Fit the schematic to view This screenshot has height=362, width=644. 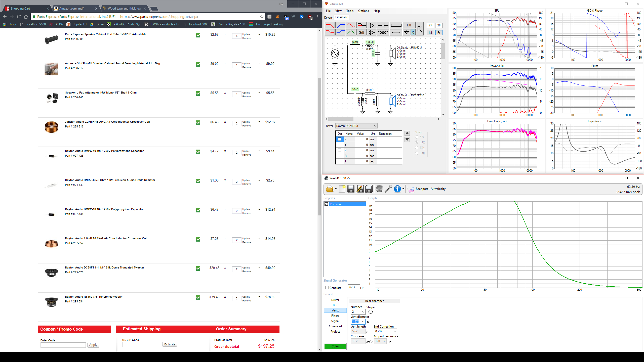click(439, 33)
